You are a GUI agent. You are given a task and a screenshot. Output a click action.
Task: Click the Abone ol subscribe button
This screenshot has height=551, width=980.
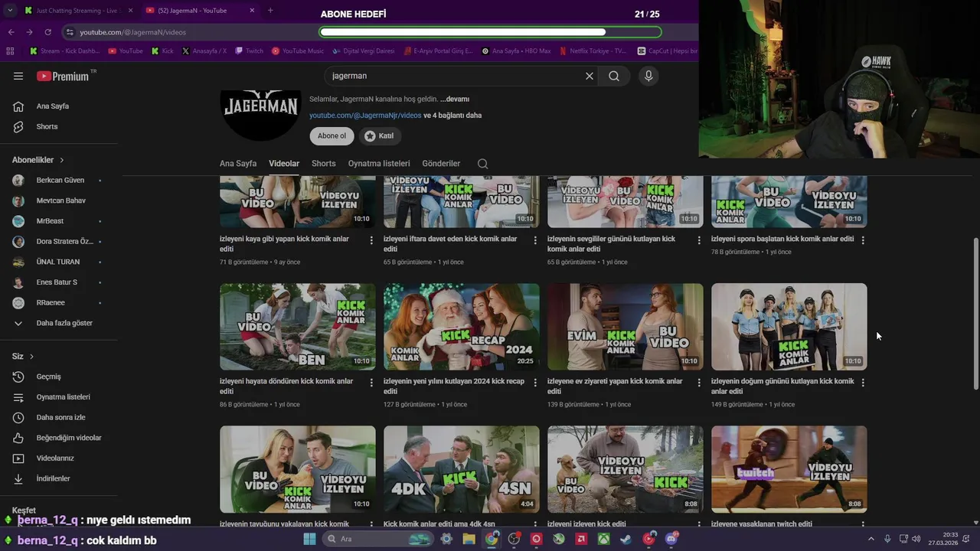tap(332, 135)
